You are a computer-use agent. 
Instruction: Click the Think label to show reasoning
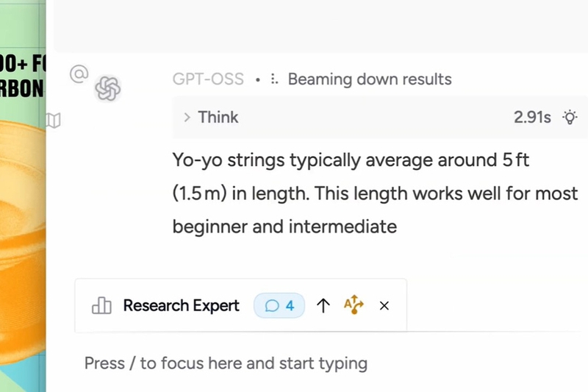(218, 117)
